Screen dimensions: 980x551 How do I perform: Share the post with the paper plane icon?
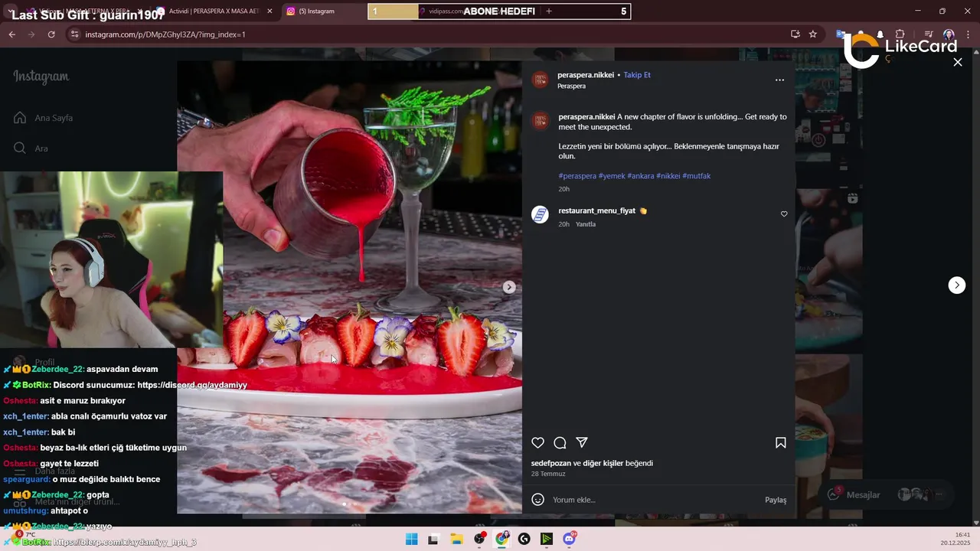(x=582, y=443)
